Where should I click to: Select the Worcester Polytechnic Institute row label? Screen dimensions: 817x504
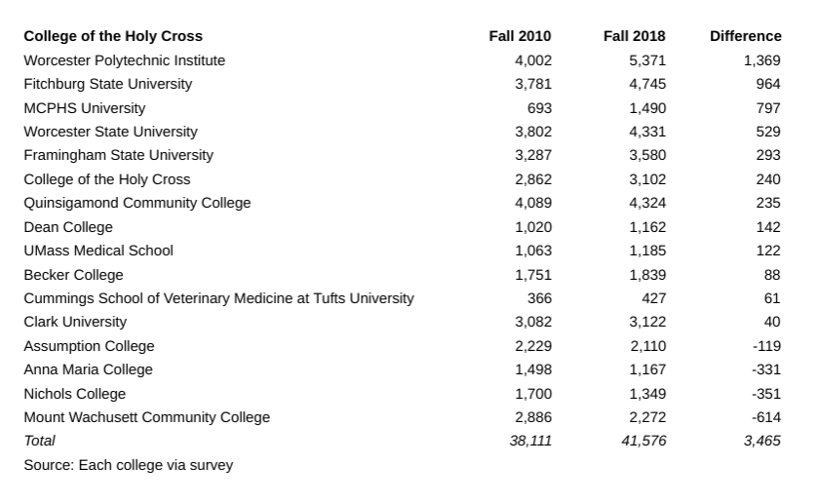(124, 60)
